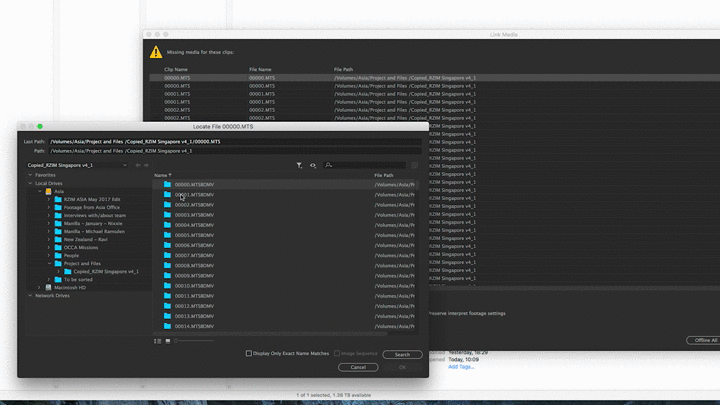Click the OK button
Screen dimensions: 720x405
click(x=402, y=367)
